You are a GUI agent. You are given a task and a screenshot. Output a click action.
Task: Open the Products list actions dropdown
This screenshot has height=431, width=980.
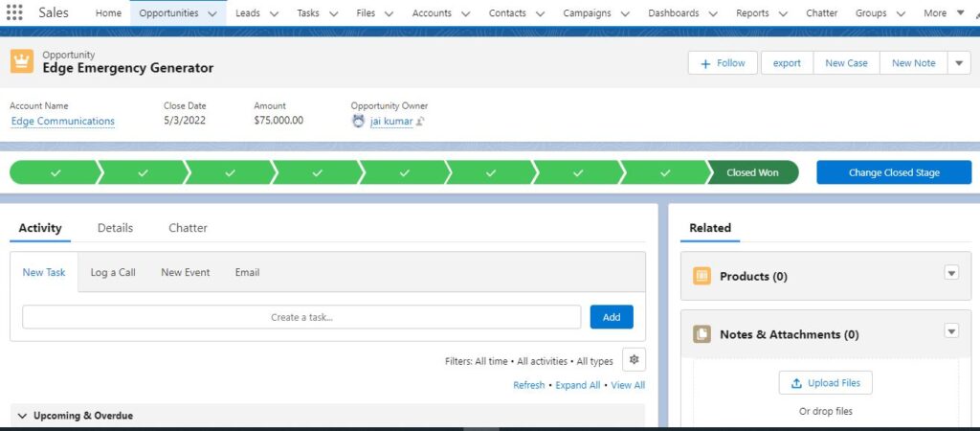951,273
